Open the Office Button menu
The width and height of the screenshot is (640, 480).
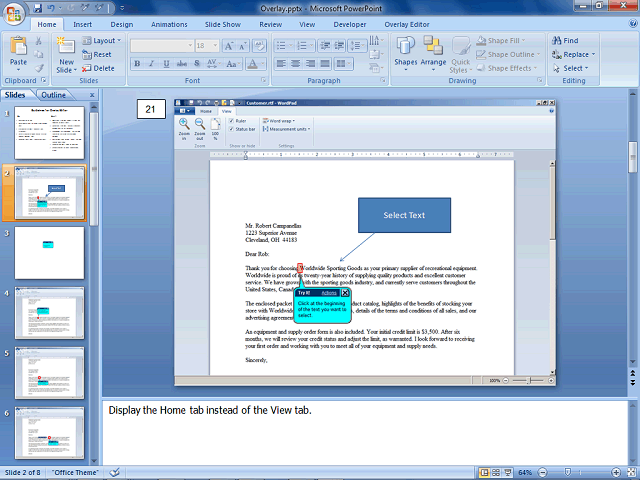point(14,14)
